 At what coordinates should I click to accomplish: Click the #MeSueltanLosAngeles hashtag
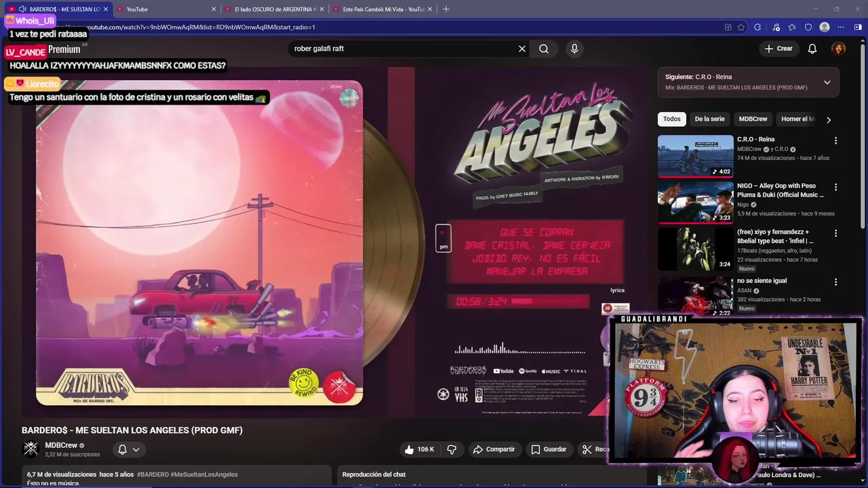(x=204, y=474)
